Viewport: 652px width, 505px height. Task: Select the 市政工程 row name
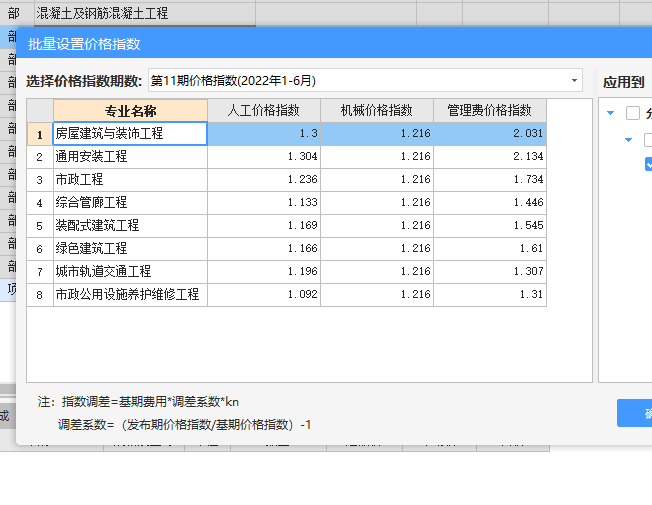point(131,180)
